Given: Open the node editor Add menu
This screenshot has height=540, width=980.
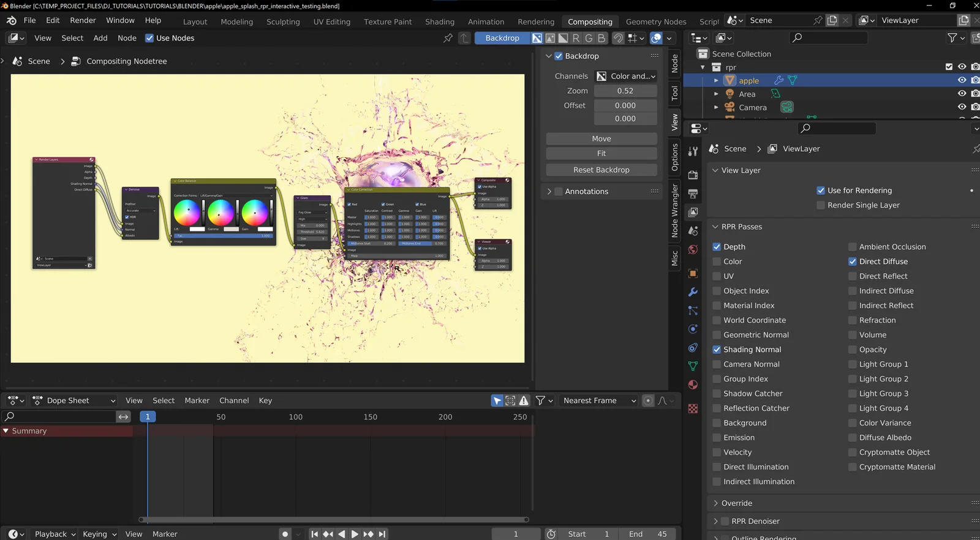Looking at the screenshot, I should pyautogui.click(x=100, y=38).
